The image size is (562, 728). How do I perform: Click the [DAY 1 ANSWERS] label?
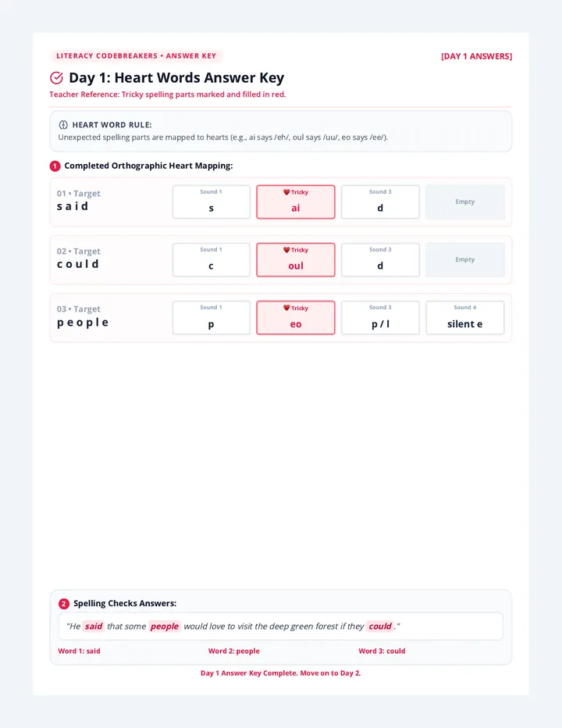point(477,56)
